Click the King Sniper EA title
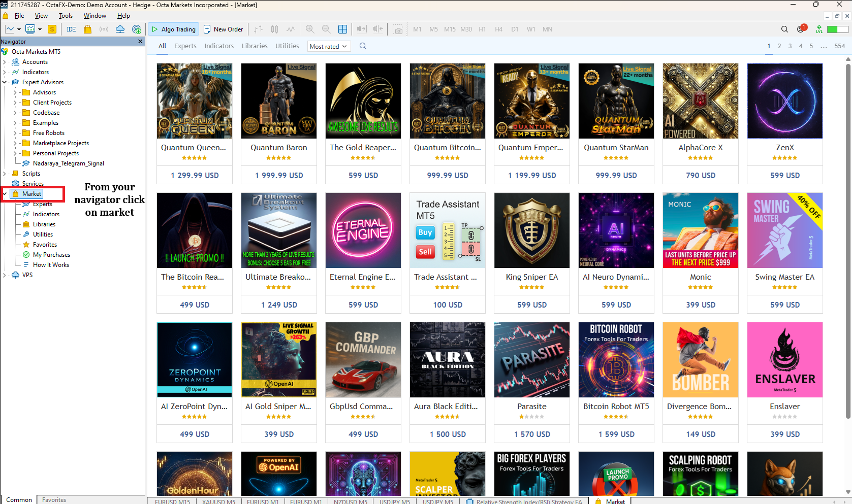This screenshot has width=852, height=504. (532, 277)
